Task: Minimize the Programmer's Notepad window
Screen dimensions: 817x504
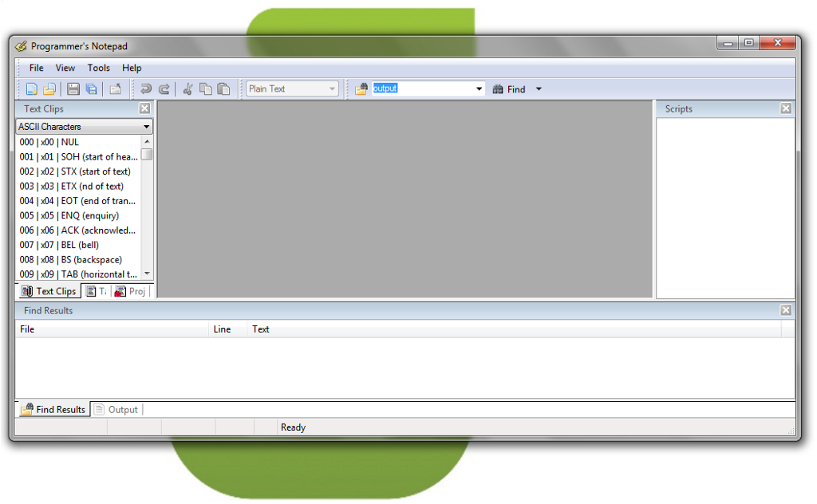Action: tap(728, 43)
